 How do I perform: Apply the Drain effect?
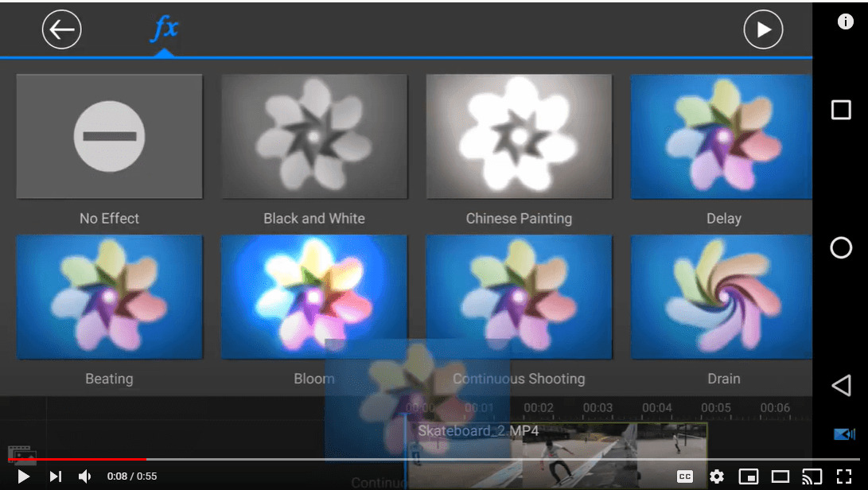722,297
